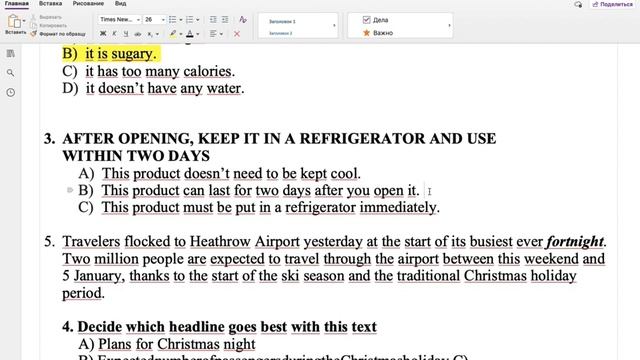Screen dimensions: 640x360
Task: Click the Поделиться share button
Action: [612, 4]
